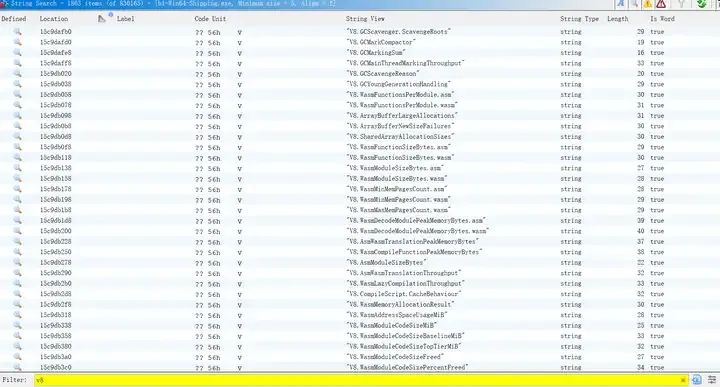The width and height of the screenshot is (720, 387).
Task: Click magnifier icon for V8.GCScavengeReason row
Action: (17, 73)
